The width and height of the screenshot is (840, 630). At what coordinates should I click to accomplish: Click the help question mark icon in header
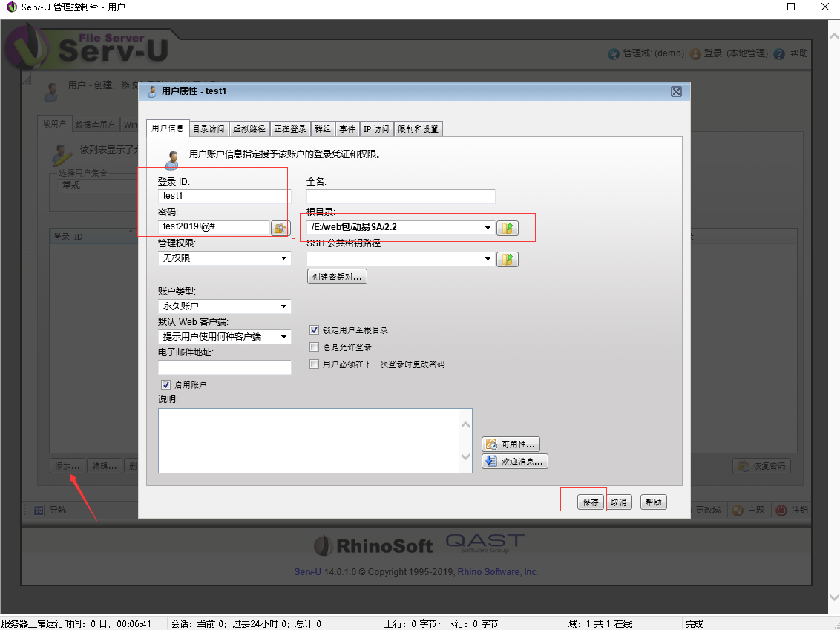pos(779,54)
